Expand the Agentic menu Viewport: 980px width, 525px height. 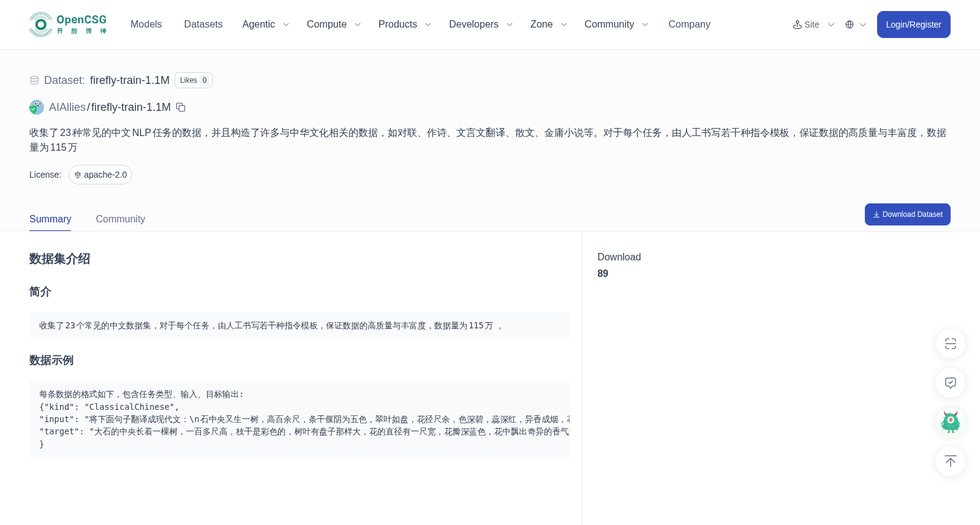(265, 25)
